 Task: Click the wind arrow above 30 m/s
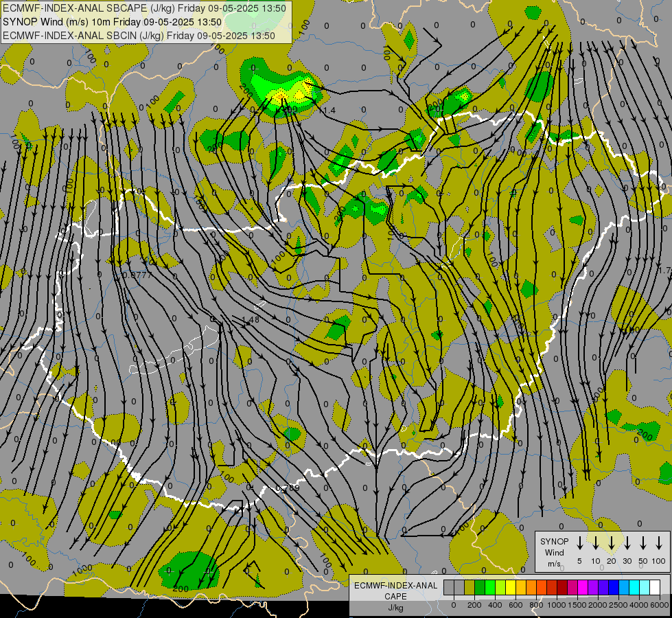[x=627, y=543]
